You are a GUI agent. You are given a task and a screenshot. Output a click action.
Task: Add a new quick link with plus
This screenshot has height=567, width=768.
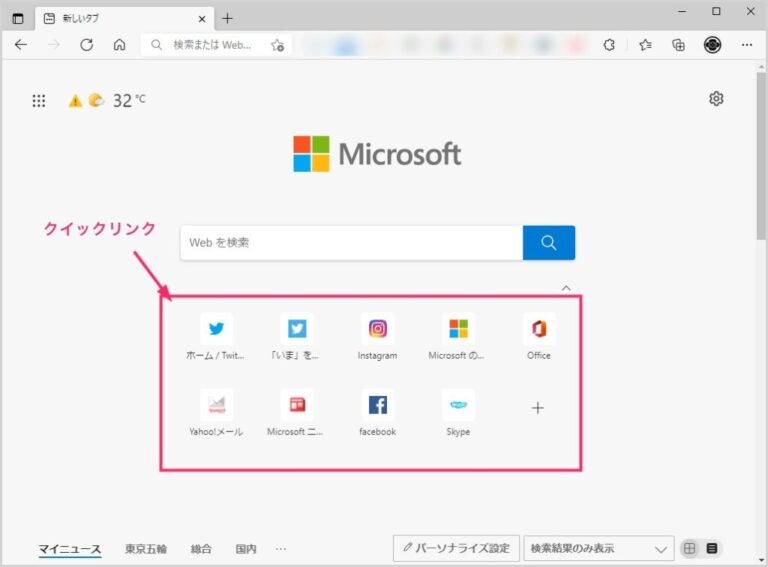pyautogui.click(x=537, y=408)
